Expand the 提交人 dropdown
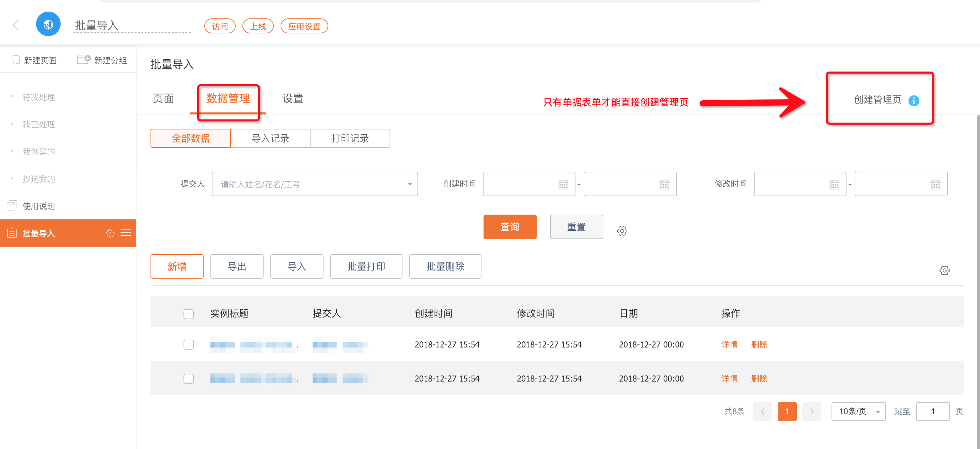The height and width of the screenshot is (449, 980). coord(409,184)
